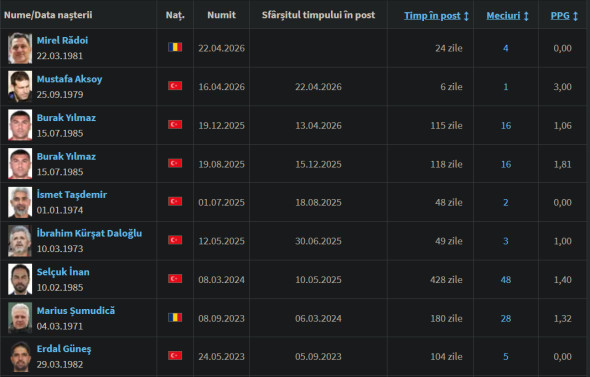Click the sort arrows next to Timp în post
The width and height of the screenshot is (590, 377).
(x=466, y=16)
